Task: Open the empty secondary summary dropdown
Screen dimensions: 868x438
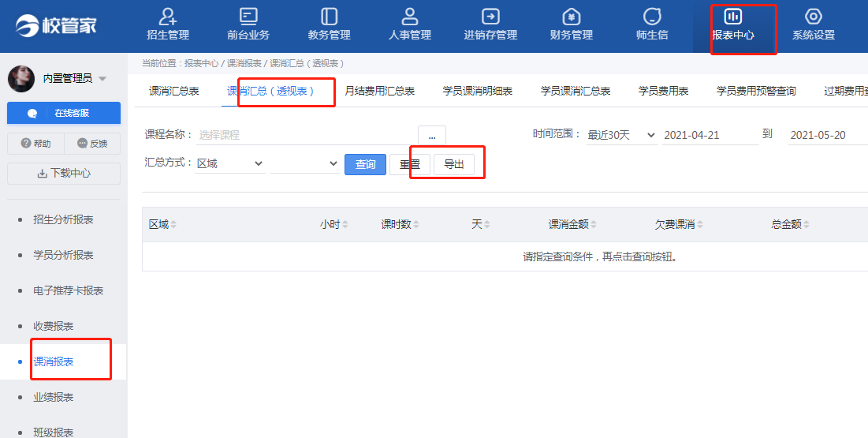Action: tap(305, 163)
